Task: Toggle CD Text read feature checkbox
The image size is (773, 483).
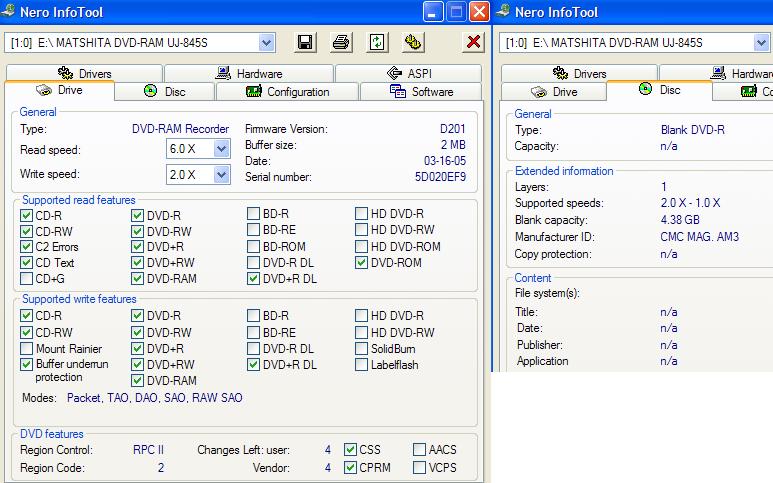Action: coord(27,262)
